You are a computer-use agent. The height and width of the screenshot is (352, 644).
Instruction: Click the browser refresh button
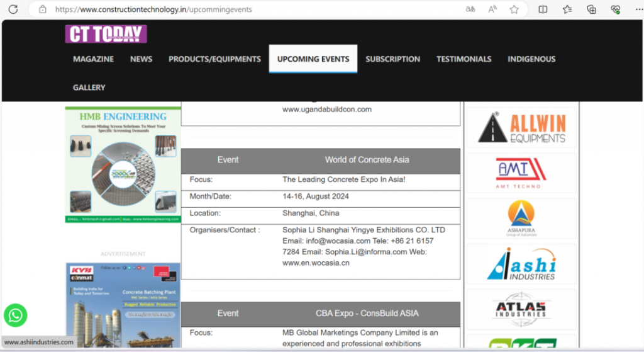14,9
